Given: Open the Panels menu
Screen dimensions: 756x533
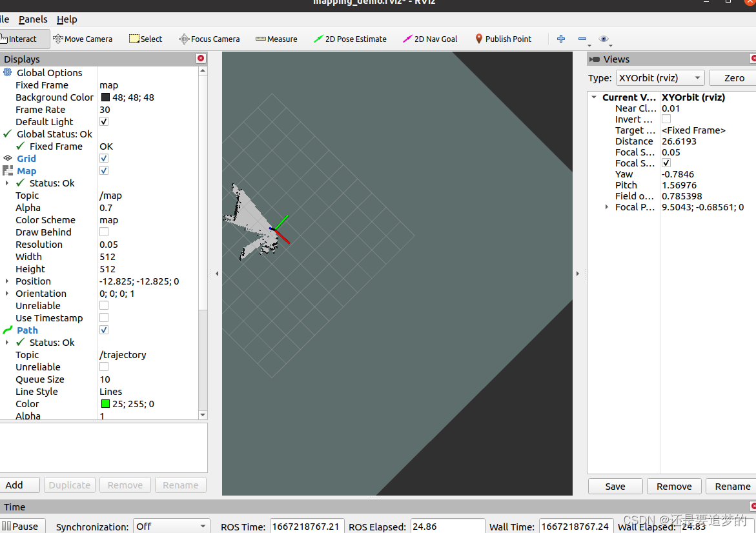Looking at the screenshot, I should (x=32, y=19).
